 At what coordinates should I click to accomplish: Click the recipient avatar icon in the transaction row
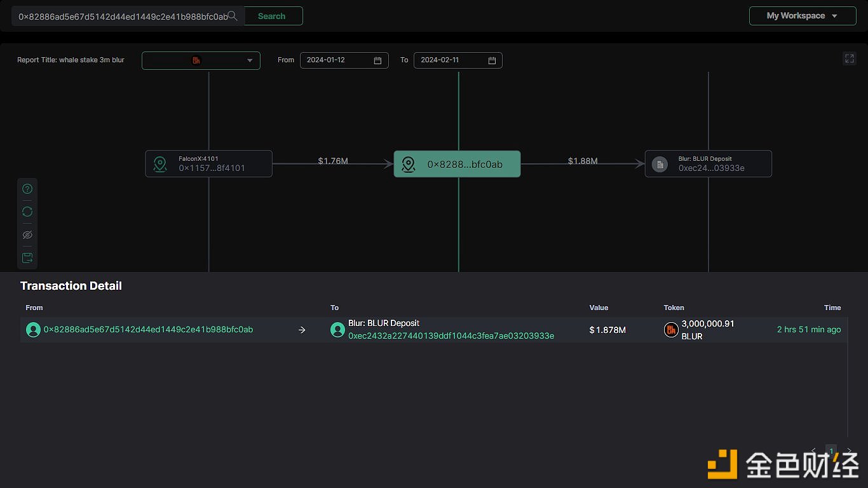tap(338, 330)
